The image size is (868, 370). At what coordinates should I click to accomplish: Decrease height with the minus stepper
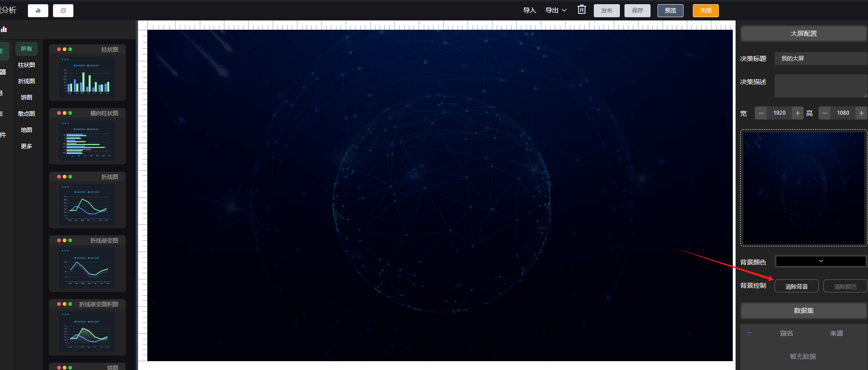(x=824, y=113)
